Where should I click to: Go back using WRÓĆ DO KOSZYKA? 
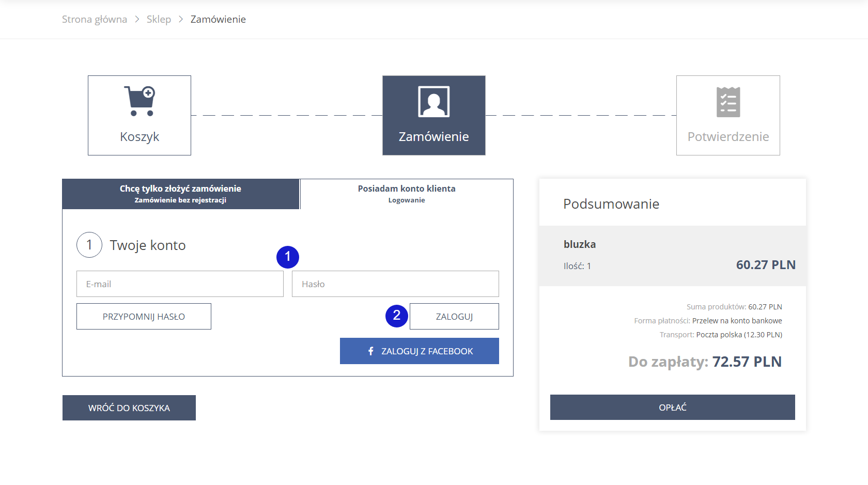[x=129, y=408]
